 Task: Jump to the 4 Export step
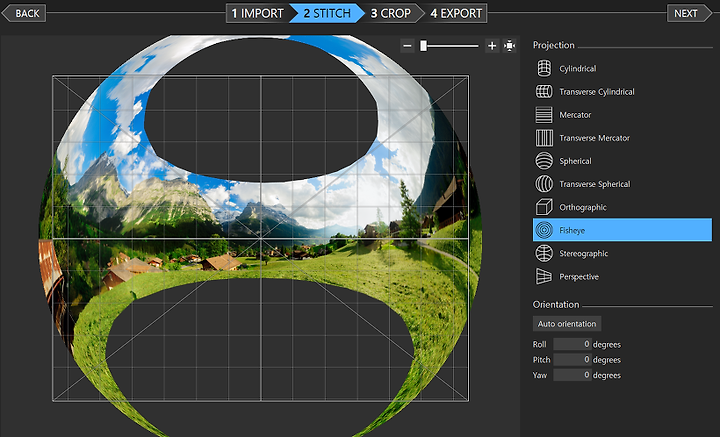pos(456,13)
